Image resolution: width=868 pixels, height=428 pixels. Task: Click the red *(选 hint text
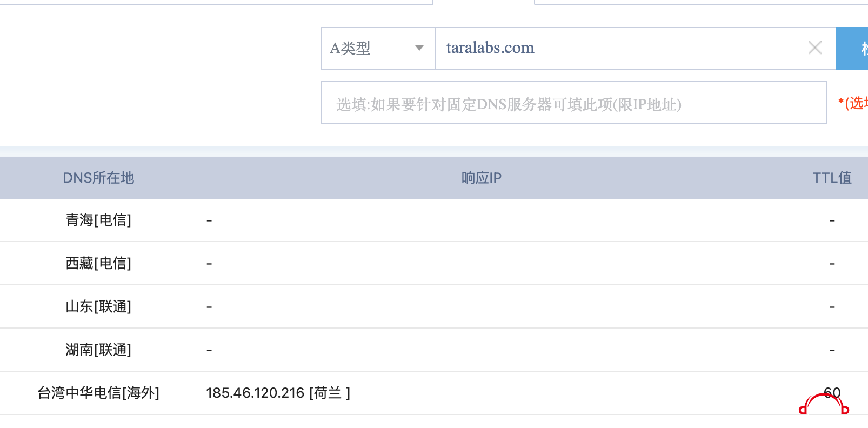tap(853, 103)
